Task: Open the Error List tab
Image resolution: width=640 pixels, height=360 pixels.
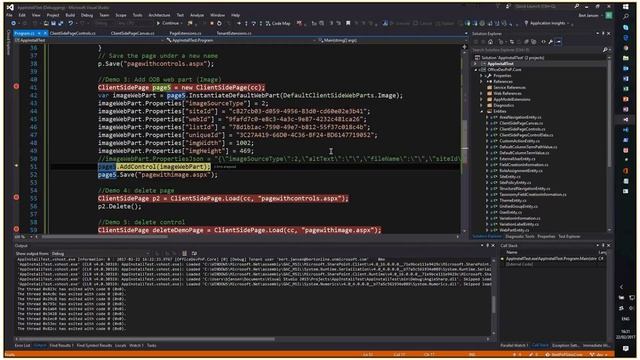Action: pos(22,346)
